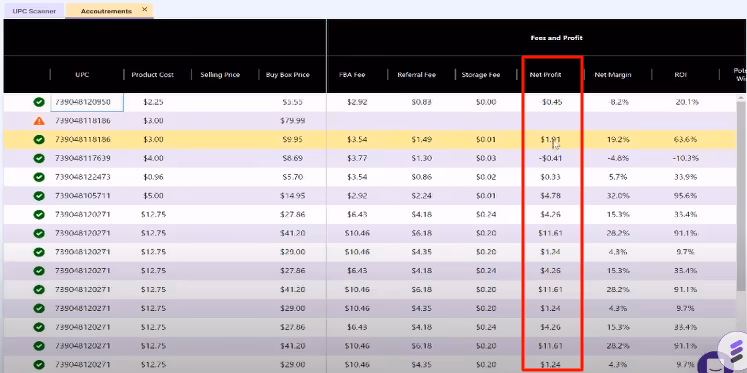The height and width of the screenshot is (373, 747).
Task: Click the 95.6% ROI cell
Action: [x=686, y=196]
